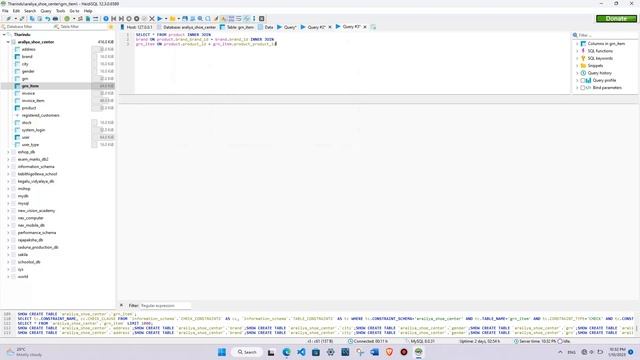The width and height of the screenshot is (640, 360).
Task: Click the print toolbar icon
Action: pos(56,19)
